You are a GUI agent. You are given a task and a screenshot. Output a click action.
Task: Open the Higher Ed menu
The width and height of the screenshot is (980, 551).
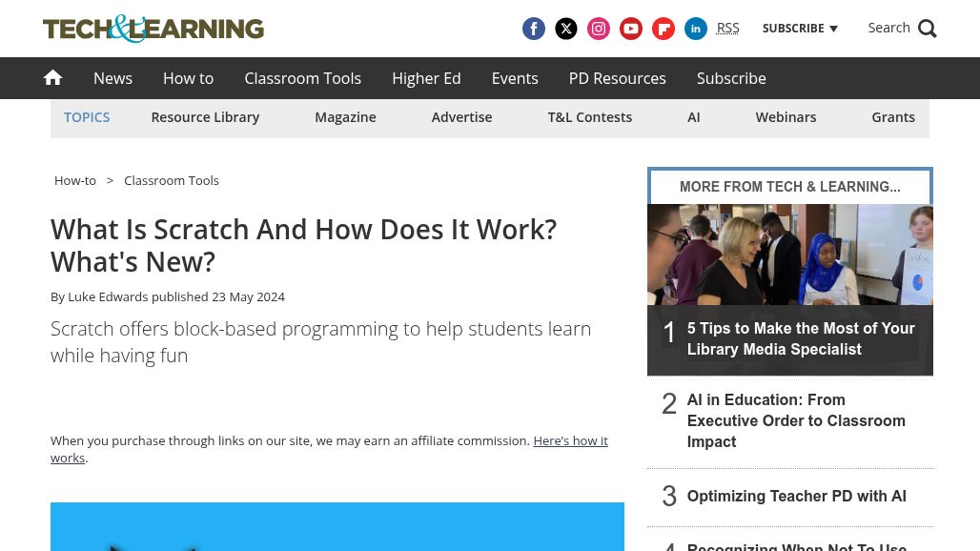pos(426,78)
